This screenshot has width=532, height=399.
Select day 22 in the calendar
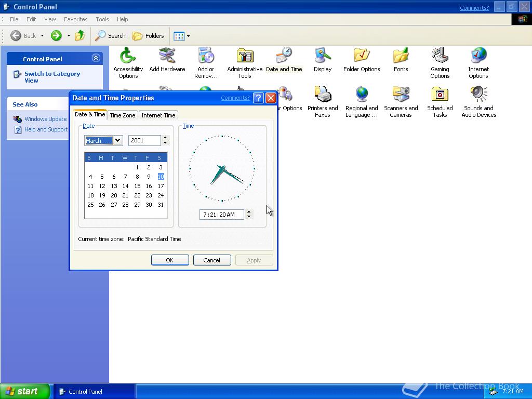(x=137, y=195)
